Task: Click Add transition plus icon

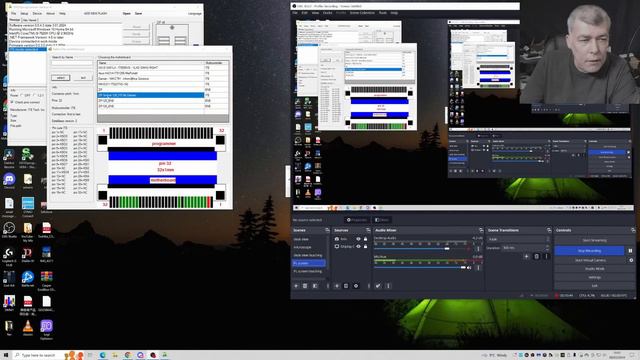Action: [527, 256]
